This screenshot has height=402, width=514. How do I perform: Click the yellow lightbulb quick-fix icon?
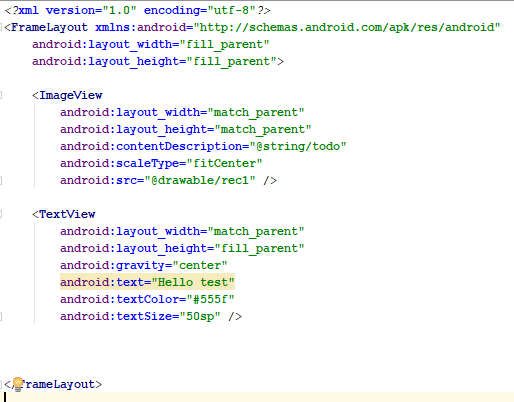point(18,384)
